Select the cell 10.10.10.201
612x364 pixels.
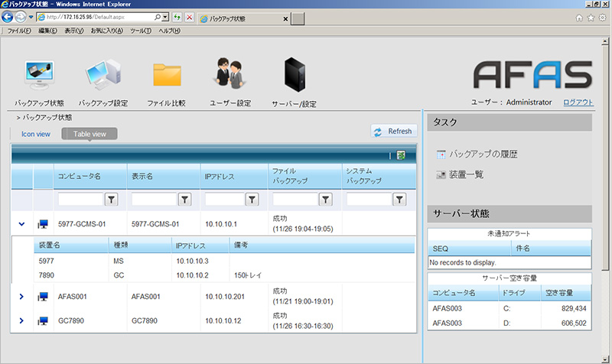(x=225, y=297)
